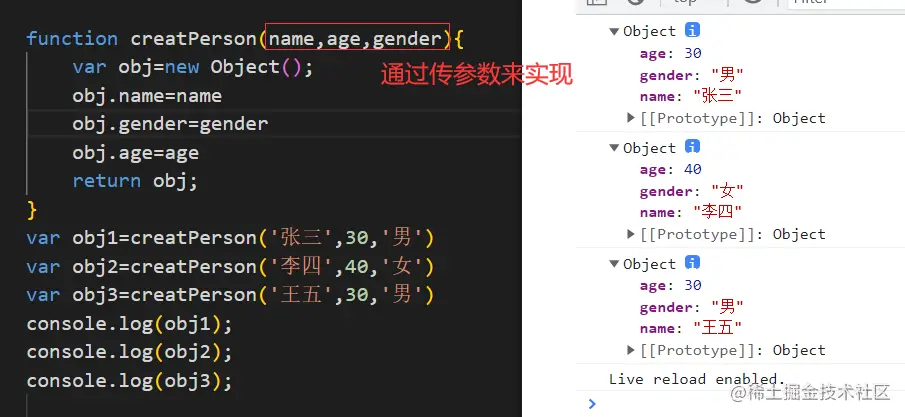This screenshot has width=905, height=417.
Task: Click the 'Live reload enabled.' console message
Action: [x=697, y=379]
